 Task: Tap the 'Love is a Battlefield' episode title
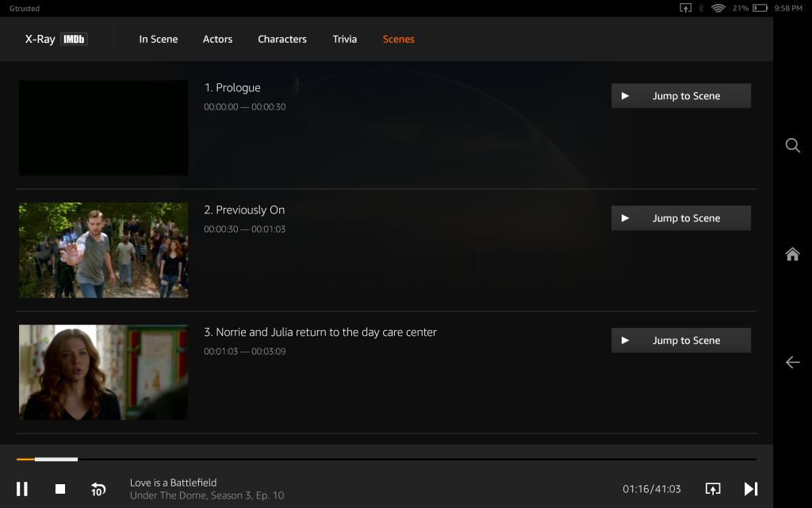pyautogui.click(x=174, y=483)
